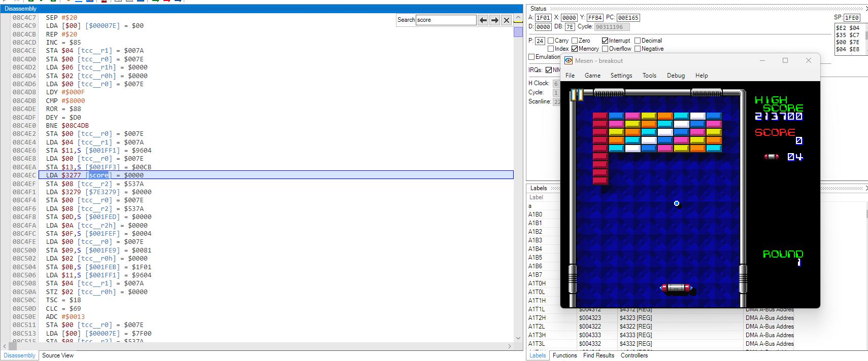This screenshot has height=361, width=868.
Task: Click the Mesen eye icon in title bar
Action: coord(569,61)
